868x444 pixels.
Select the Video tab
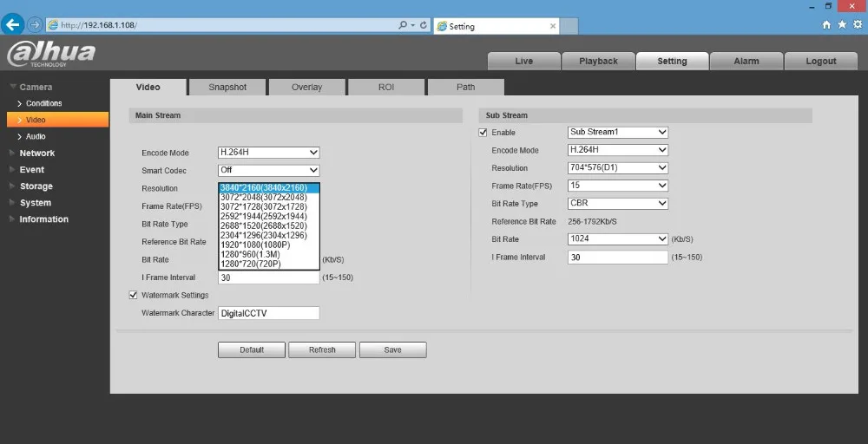[148, 88]
